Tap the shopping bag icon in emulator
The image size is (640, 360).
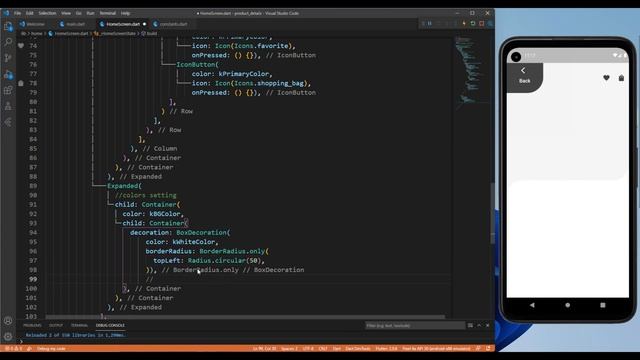621,78
